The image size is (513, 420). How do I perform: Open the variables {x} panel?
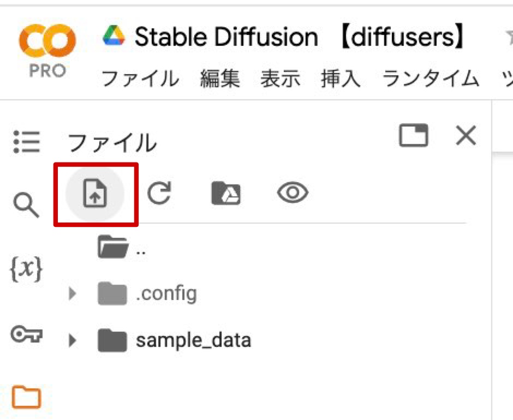(26, 269)
